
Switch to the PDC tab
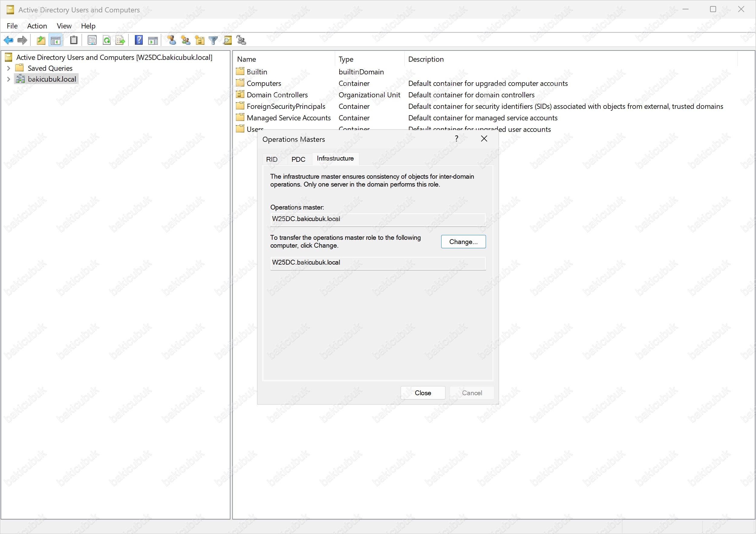coord(298,159)
